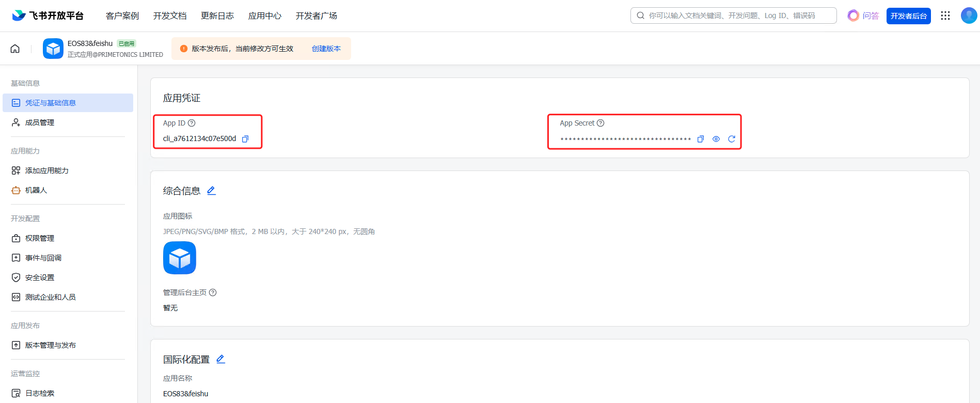Open 应用中心 in top navigation

tap(265, 16)
